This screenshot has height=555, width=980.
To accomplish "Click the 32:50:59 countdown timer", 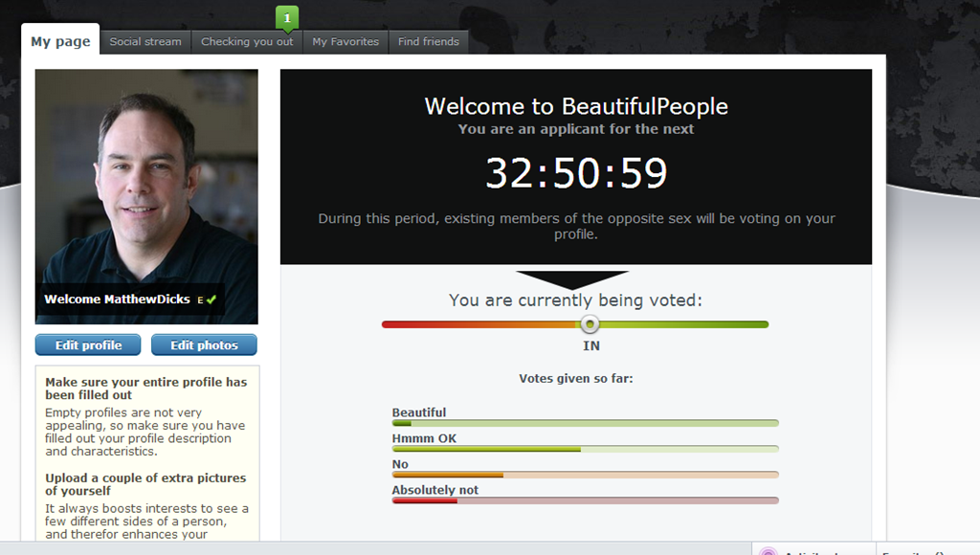I will tap(576, 173).
